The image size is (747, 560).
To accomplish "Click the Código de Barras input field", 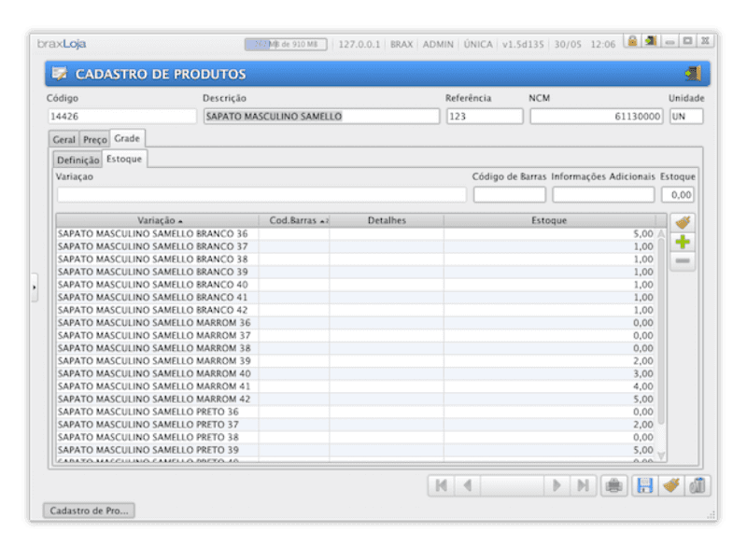I will (x=509, y=194).
